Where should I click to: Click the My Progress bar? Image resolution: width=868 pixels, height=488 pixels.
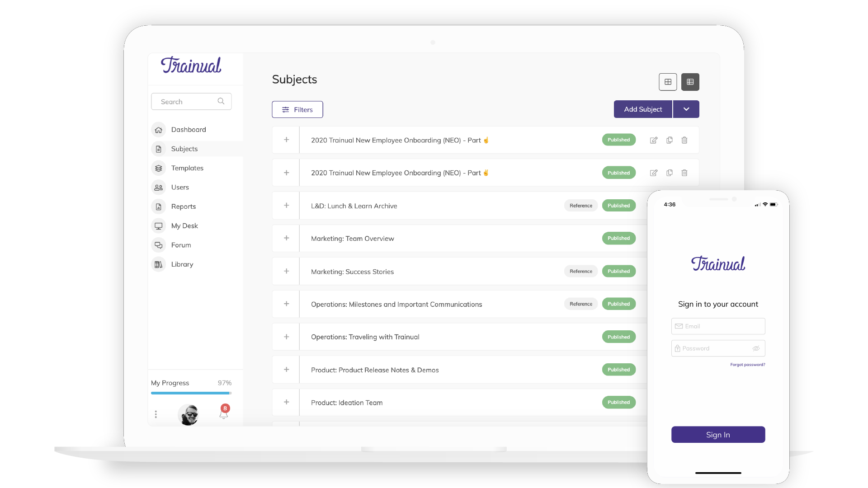191,393
